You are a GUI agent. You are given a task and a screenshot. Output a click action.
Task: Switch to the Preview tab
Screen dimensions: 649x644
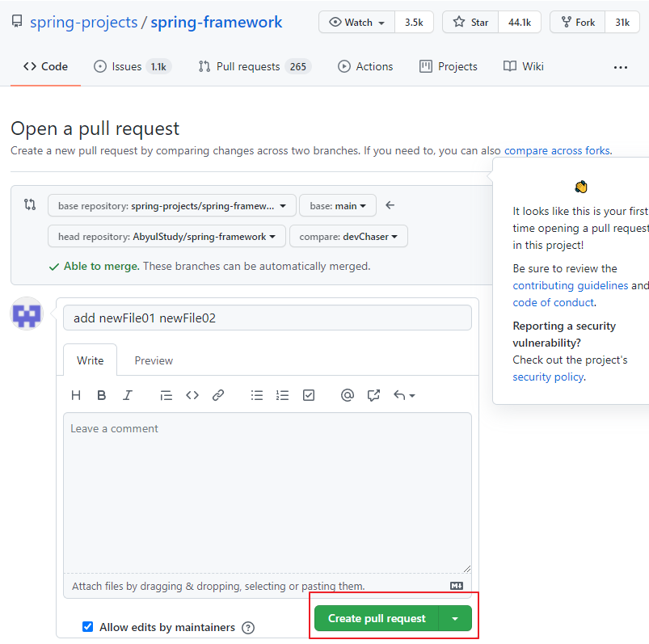154,360
